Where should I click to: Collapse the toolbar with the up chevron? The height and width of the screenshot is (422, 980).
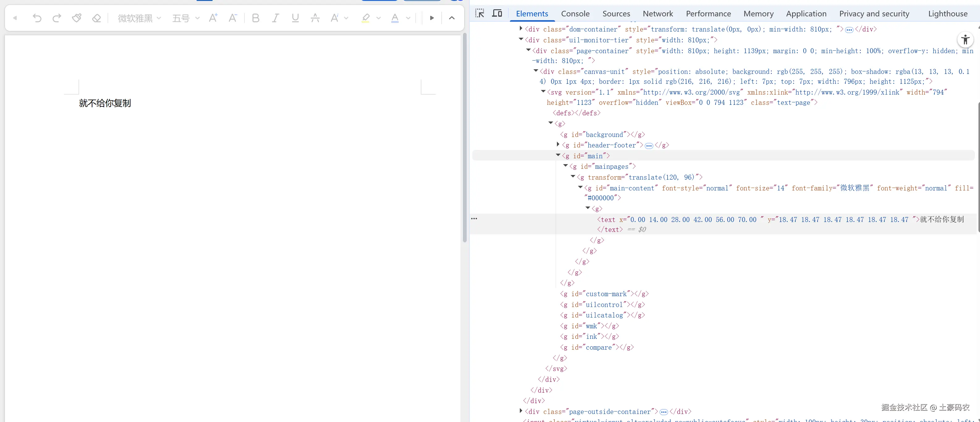click(452, 18)
